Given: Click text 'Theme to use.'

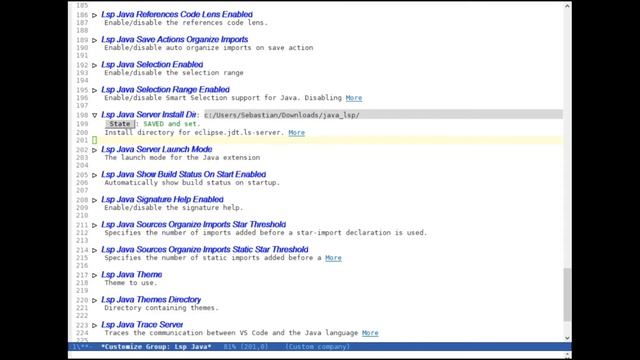Looking at the screenshot, I should point(131,283).
